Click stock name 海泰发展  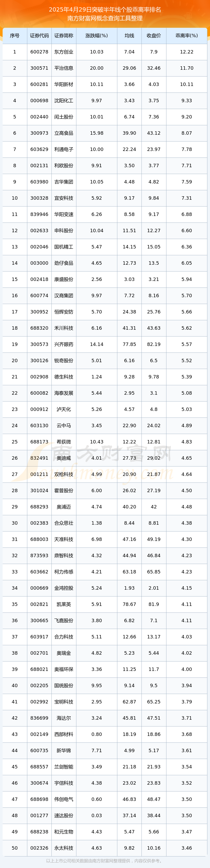64,393
